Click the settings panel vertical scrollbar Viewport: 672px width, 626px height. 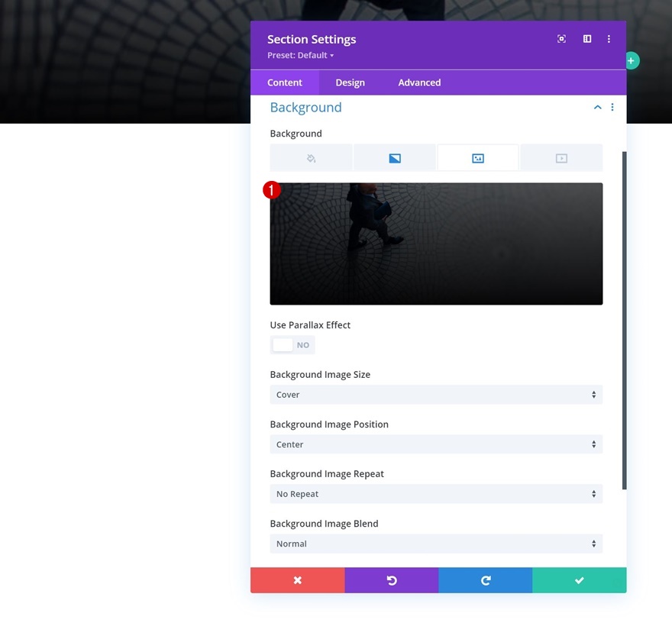pos(625,320)
